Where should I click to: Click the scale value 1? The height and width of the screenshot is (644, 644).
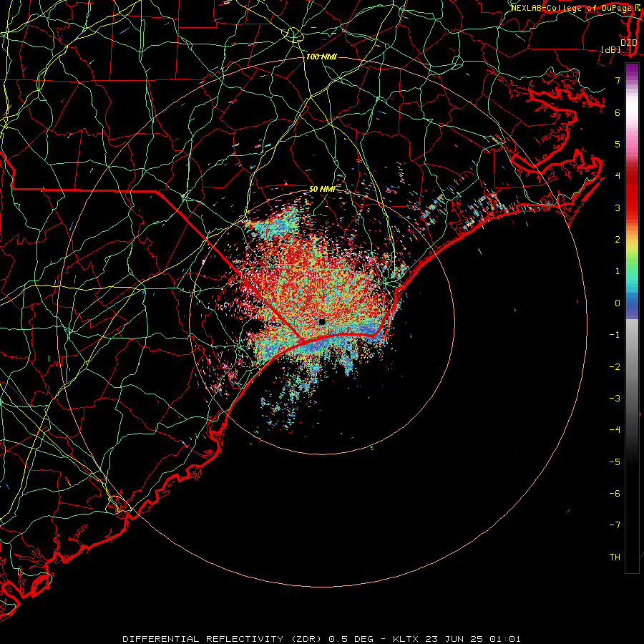(x=618, y=271)
